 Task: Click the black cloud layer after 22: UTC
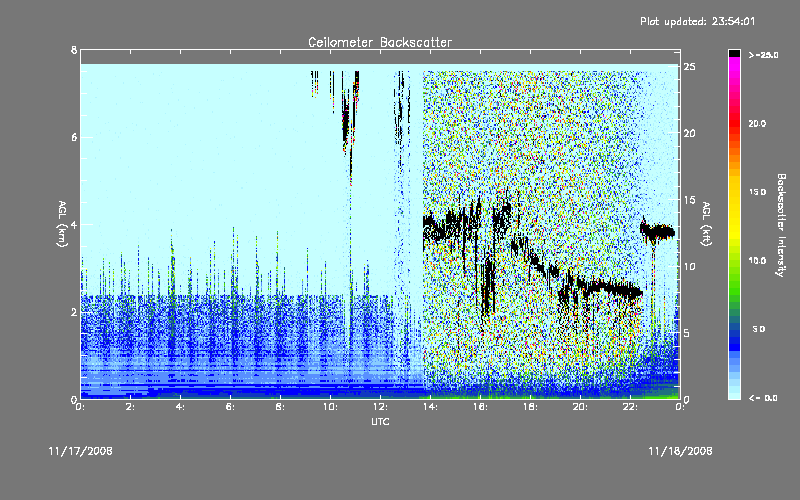pos(658,232)
